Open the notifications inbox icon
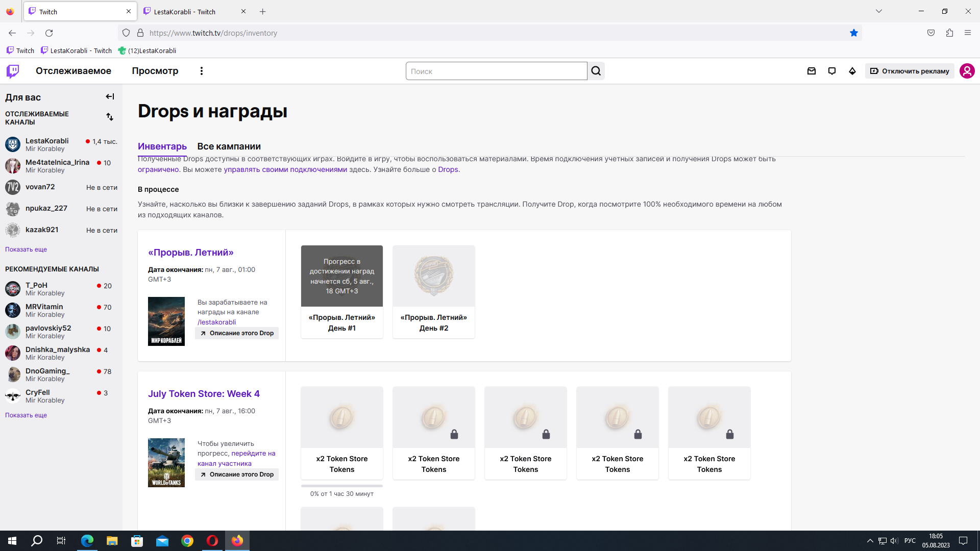The width and height of the screenshot is (980, 551). tap(812, 71)
